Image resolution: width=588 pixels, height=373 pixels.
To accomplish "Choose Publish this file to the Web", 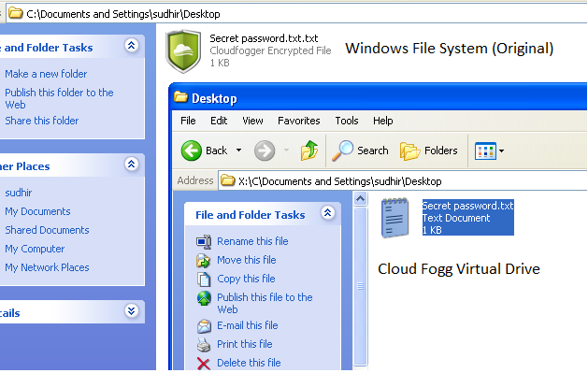I will (x=265, y=303).
